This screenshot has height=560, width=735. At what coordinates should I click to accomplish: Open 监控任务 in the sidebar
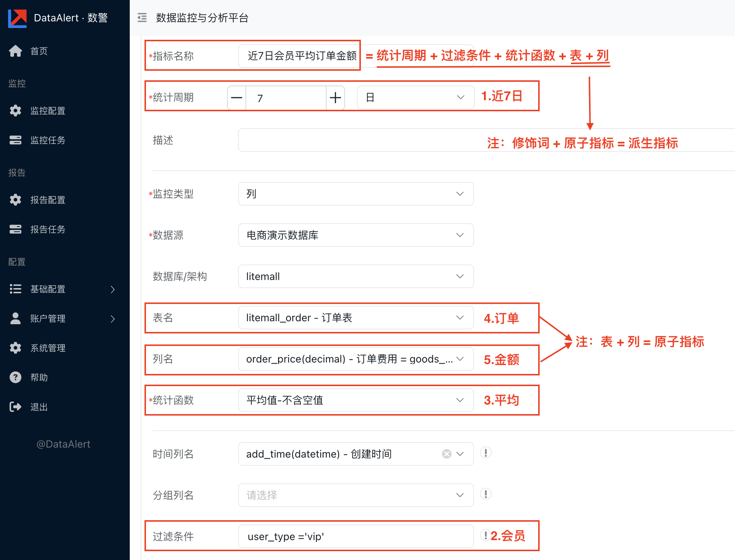48,140
